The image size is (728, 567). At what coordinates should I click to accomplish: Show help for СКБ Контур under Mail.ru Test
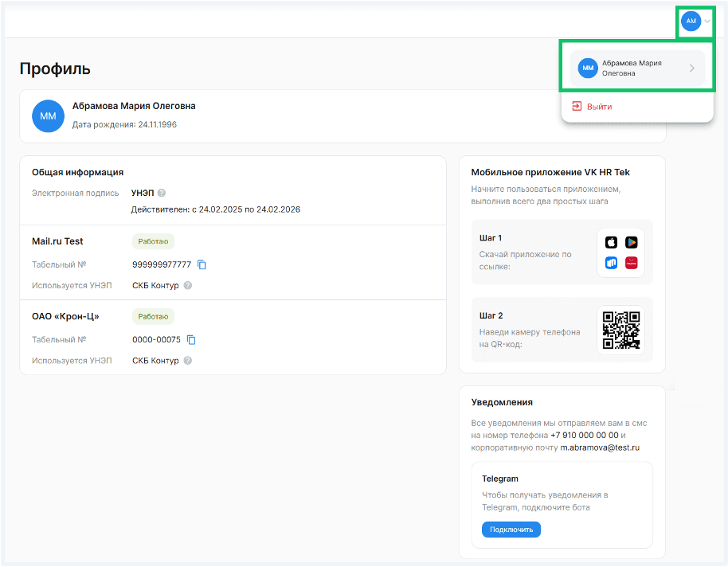tap(188, 285)
